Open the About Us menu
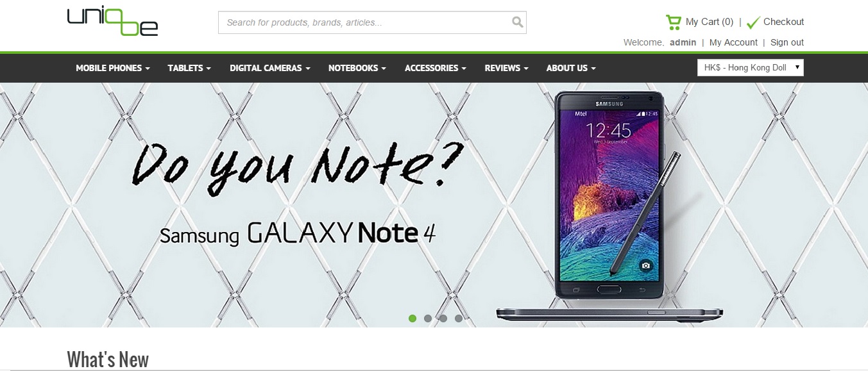 (x=571, y=68)
